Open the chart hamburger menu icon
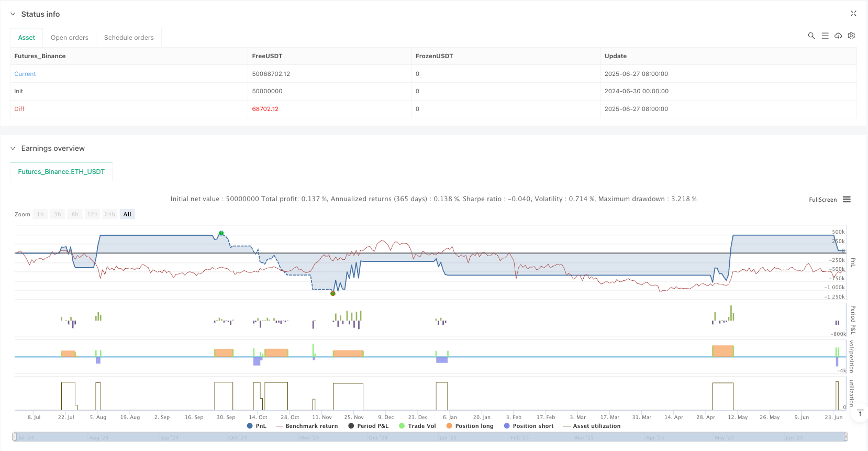 point(847,200)
